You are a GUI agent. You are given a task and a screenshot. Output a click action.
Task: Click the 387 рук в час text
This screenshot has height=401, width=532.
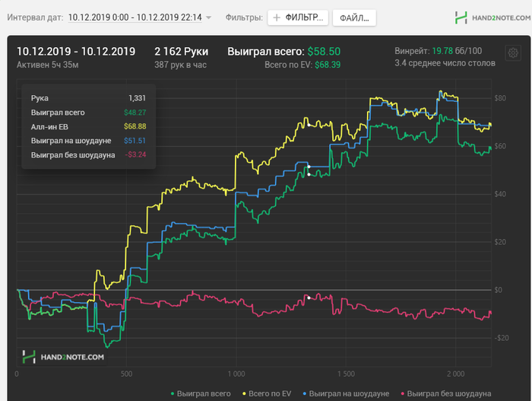[181, 65]
